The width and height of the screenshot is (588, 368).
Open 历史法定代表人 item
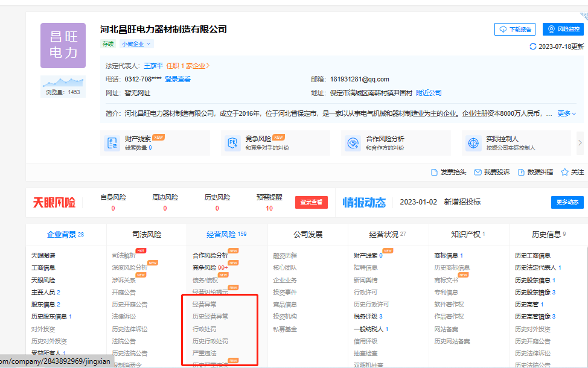click(538, 268)
